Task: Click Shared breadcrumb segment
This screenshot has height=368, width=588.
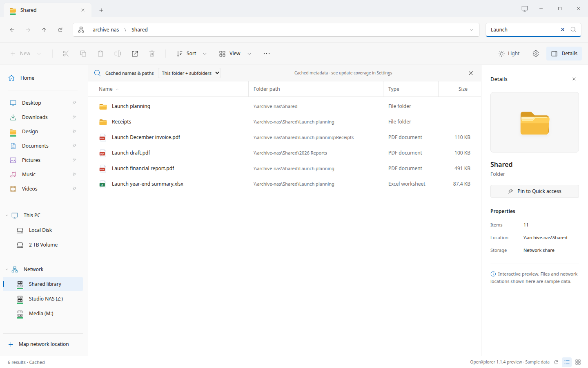Action: tap(140, 30)
